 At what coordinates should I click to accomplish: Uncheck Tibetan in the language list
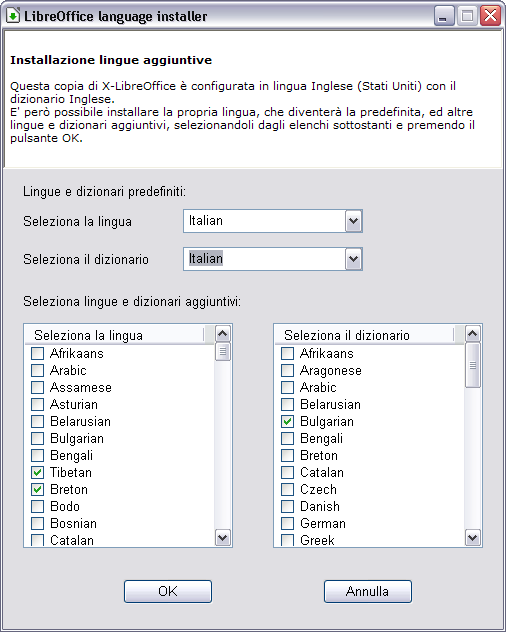point(37,472)
